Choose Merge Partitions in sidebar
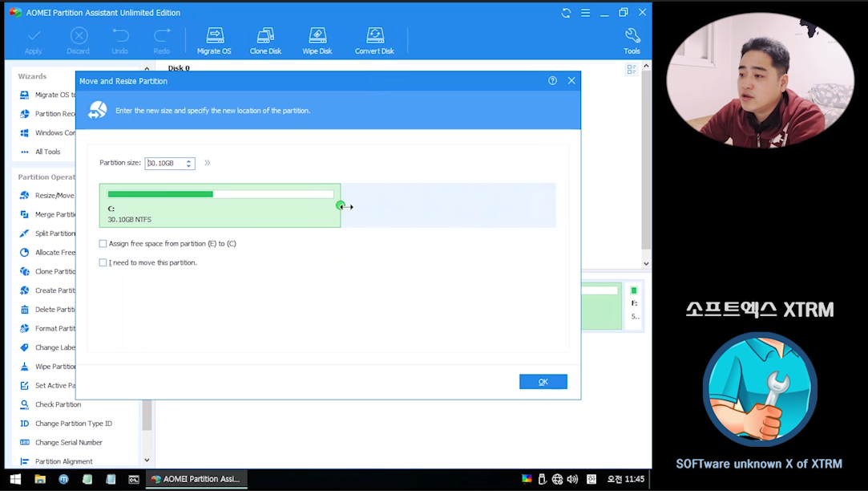The width and height of the screenshot is (868, 491). (47, 214)
